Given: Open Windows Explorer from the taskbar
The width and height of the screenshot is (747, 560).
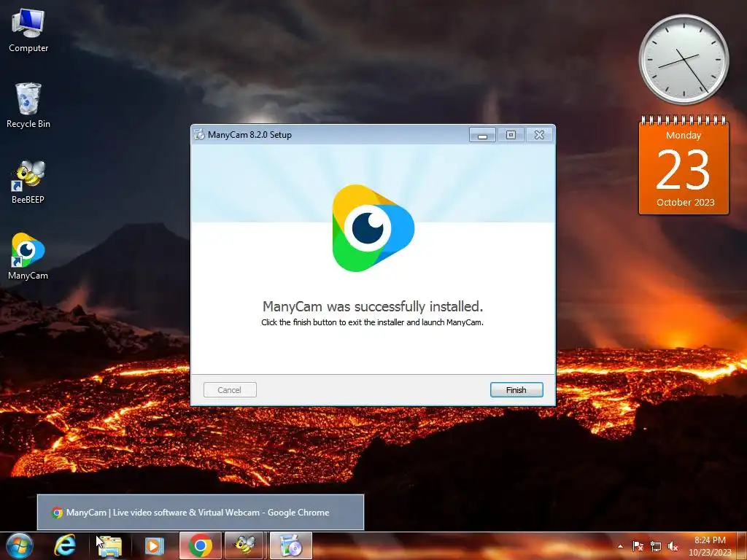Looking at the screenshot, I should 109,545.
